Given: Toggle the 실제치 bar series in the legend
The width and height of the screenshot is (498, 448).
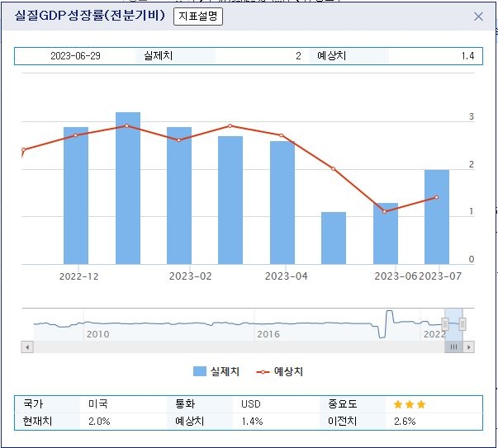Looking at the screenshot, I should point(216,371).
